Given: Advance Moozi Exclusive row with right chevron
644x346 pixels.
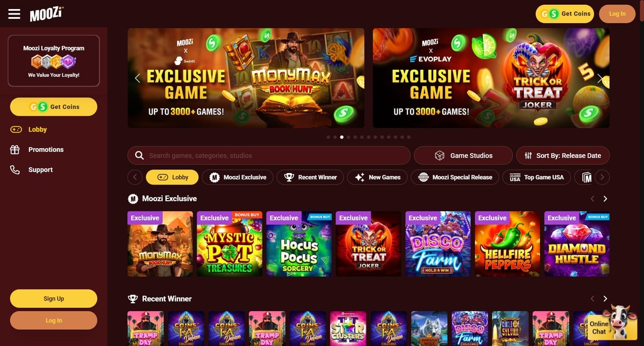Looking at the screenshot, I should 605,198.
